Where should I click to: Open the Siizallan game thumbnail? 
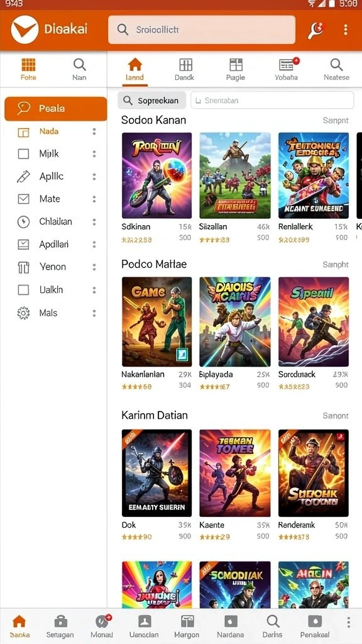coord(235,175)
